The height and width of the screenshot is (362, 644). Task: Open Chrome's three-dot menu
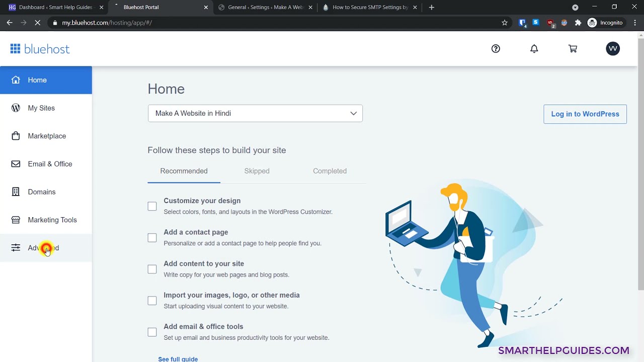[x=635, y=23]
